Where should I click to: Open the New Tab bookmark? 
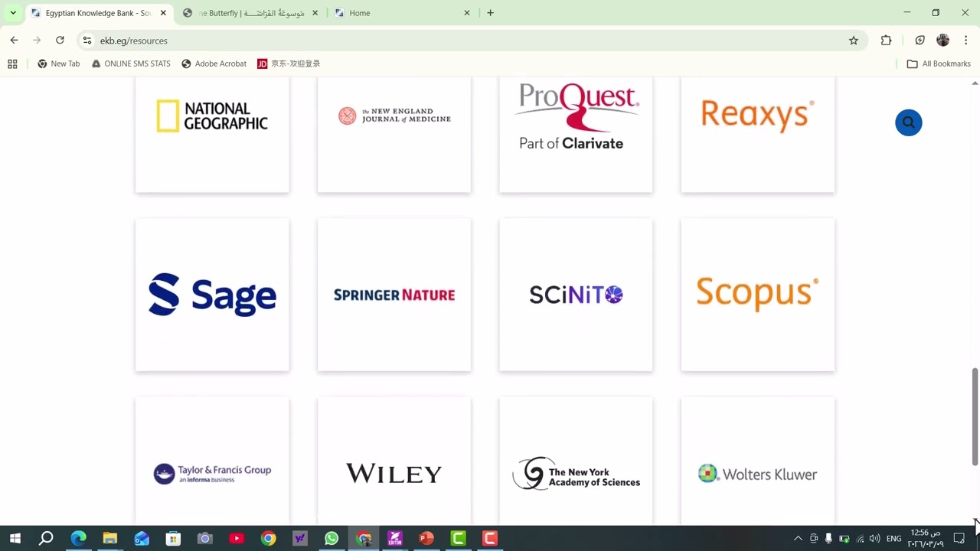coord(59,64)
